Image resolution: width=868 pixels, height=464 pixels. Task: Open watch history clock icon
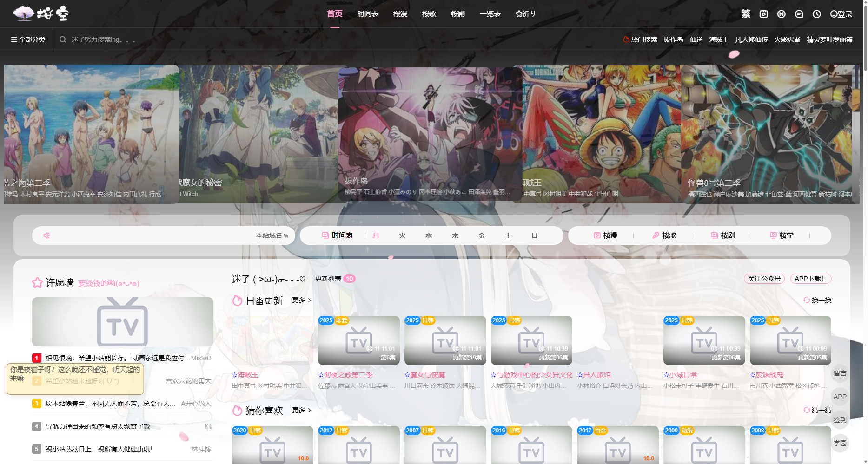coord(816,14)
